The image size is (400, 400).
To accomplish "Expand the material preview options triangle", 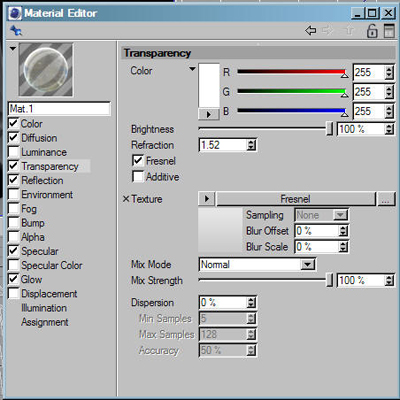I will (x=13, y=49).
